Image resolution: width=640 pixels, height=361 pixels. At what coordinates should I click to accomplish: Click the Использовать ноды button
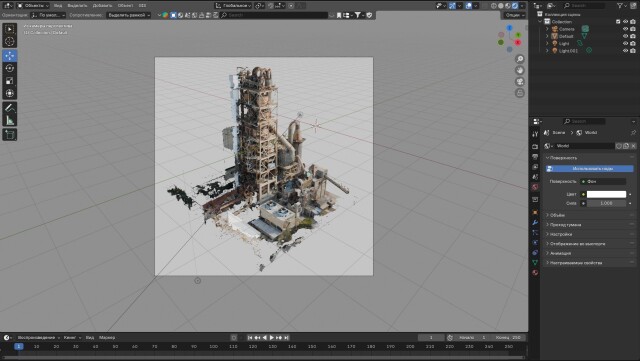(x=590, y=169)
